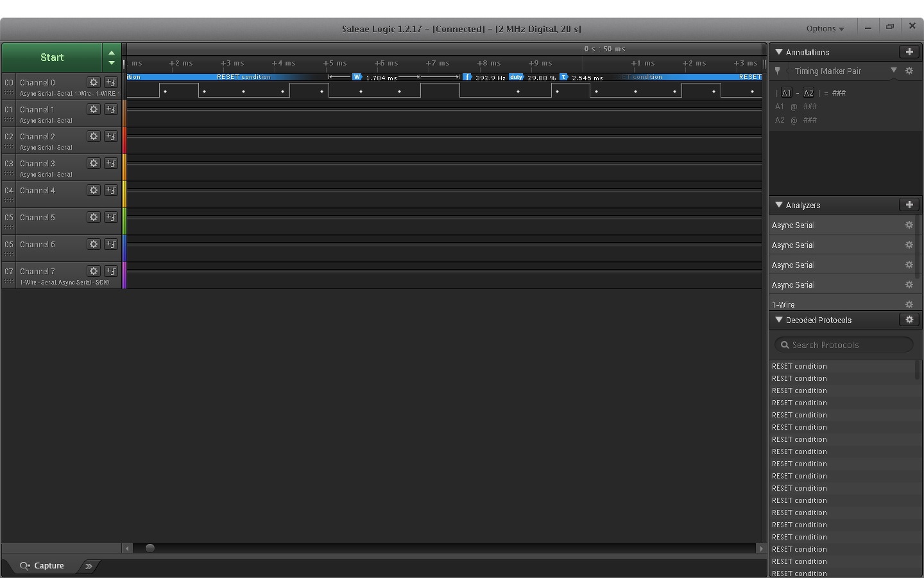924x578 pixels.
Task: Collapse the Decoded Protocols panel
Action: pos(779,320)
